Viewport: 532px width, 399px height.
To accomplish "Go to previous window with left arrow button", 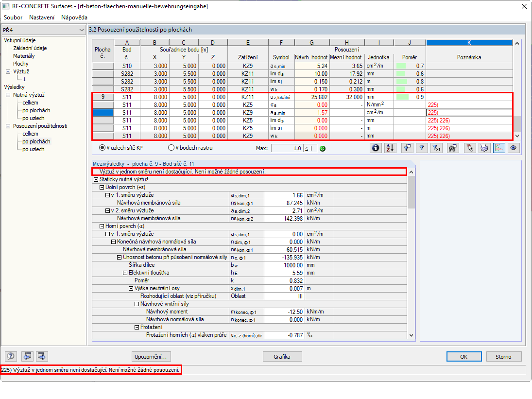I will click(x=27, y=356).
